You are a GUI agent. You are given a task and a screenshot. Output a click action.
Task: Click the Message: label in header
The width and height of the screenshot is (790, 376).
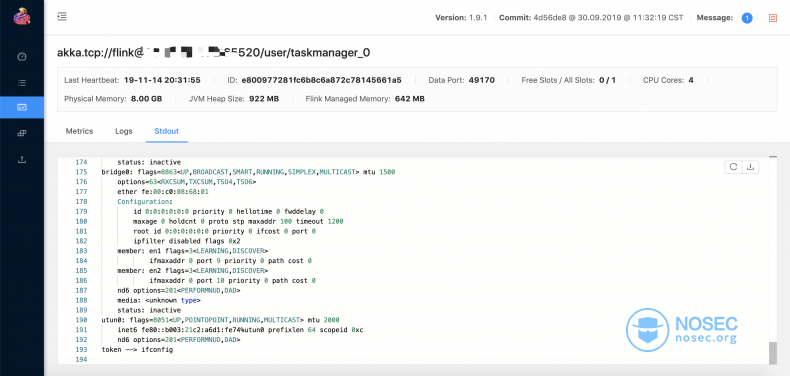(x=714, y=18)
